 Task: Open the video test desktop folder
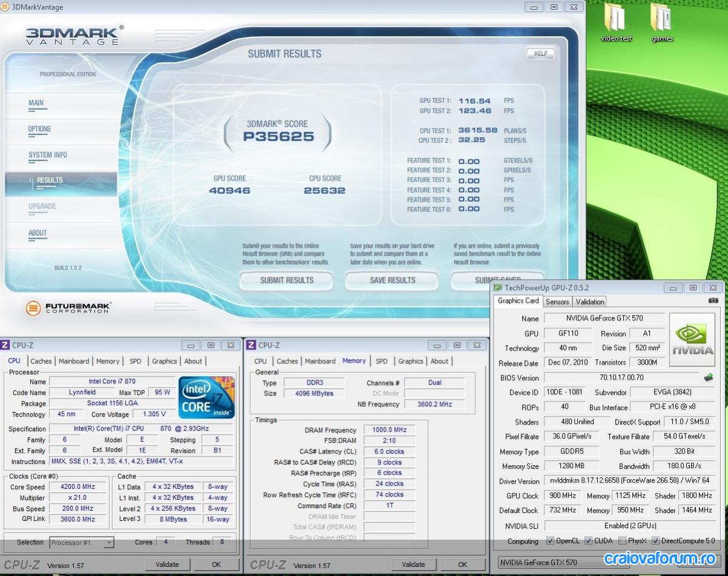616,22
